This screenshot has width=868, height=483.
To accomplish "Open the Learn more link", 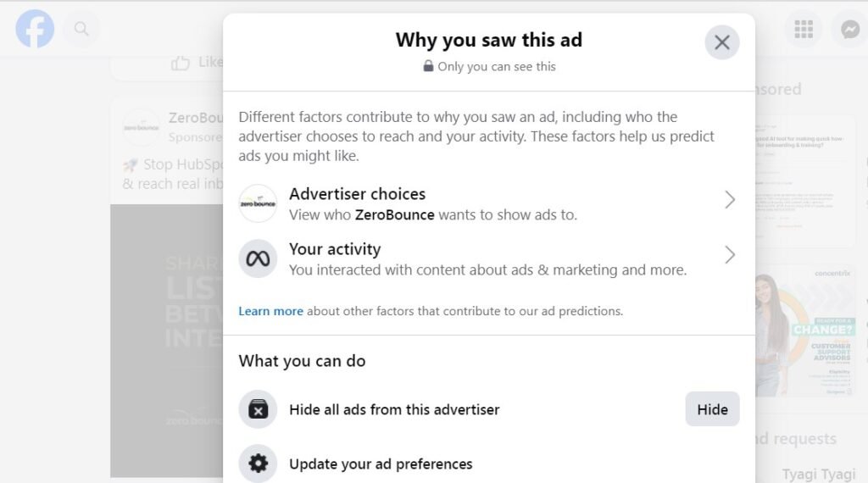I will pos(270,311).
